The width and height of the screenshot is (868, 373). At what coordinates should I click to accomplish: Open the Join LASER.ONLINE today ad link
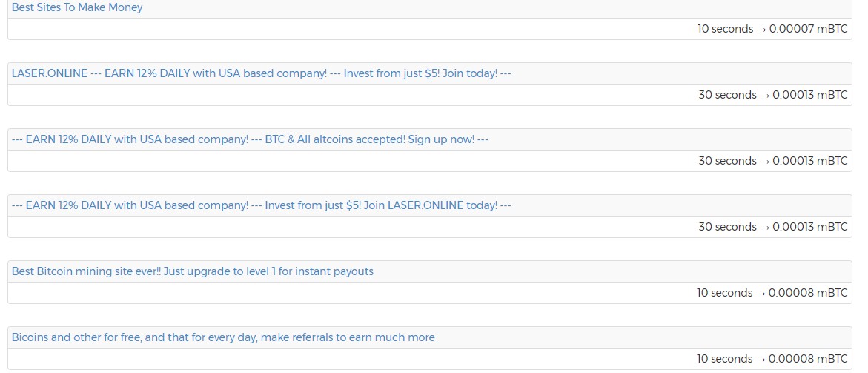(261, 205)
